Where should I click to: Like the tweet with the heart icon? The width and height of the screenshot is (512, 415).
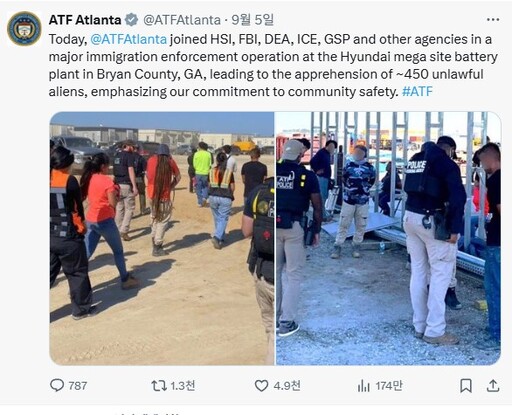261,386
